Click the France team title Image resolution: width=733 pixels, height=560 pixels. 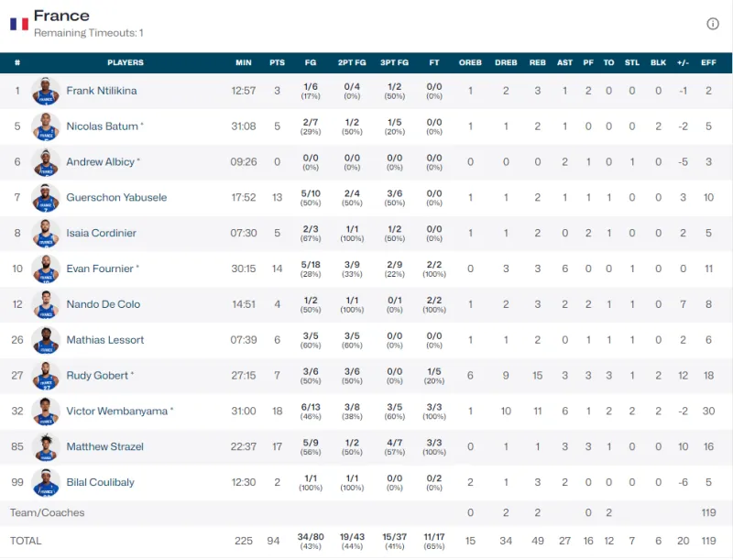[61, 16]
